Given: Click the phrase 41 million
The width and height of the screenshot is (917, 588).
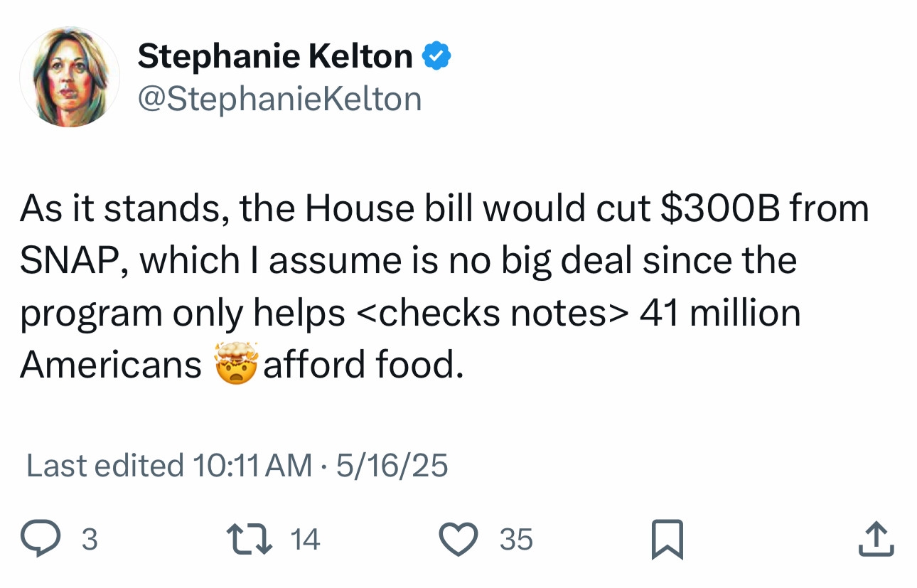Looking at the screenshot, I should pos(719,313).
